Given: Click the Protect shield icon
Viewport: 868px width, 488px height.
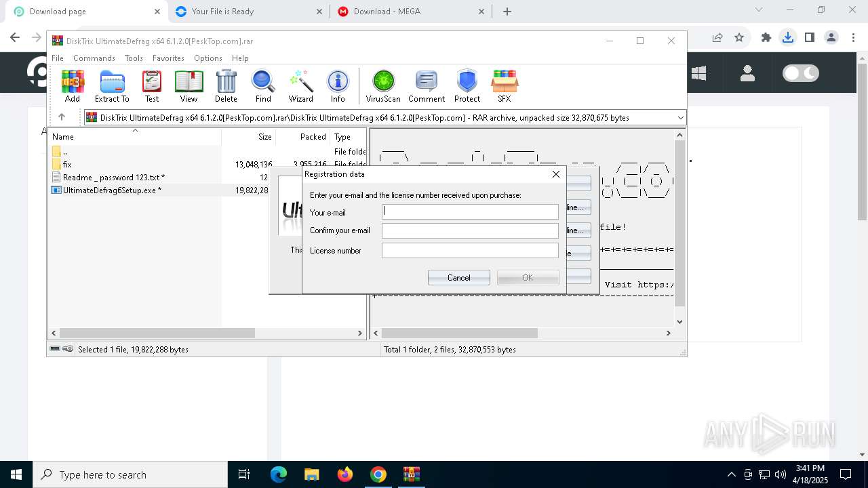Looking at the screenshot, I should 467,86.
